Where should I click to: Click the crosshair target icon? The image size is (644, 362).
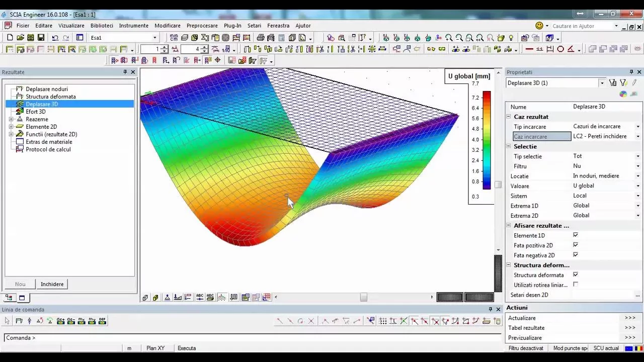tap(217, 60)
